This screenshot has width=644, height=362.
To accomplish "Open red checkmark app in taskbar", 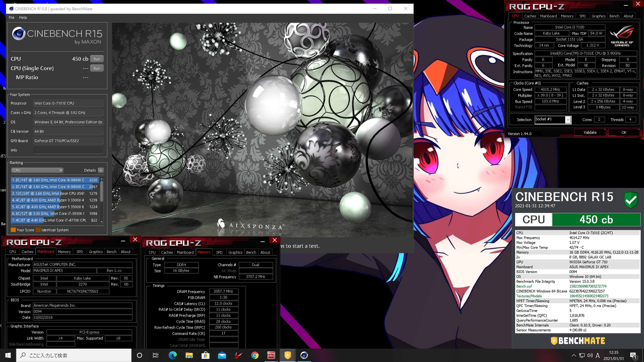I will (x=238, y=355).
